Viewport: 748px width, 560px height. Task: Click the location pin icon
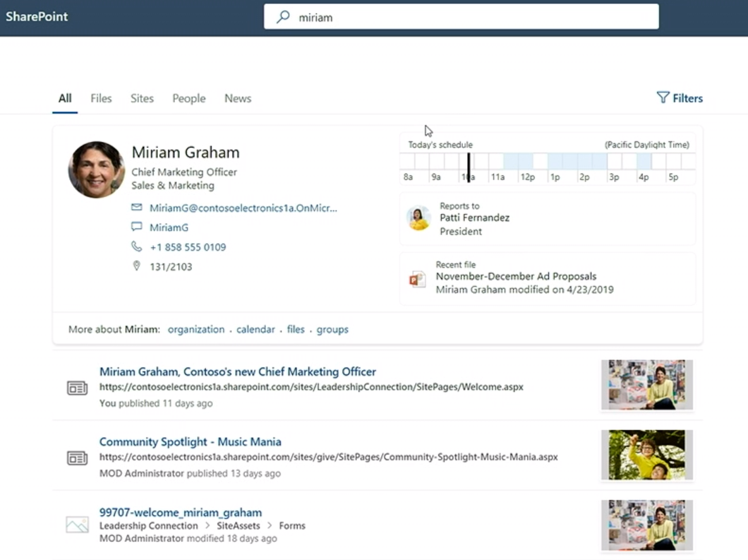[x=136, y=266]
